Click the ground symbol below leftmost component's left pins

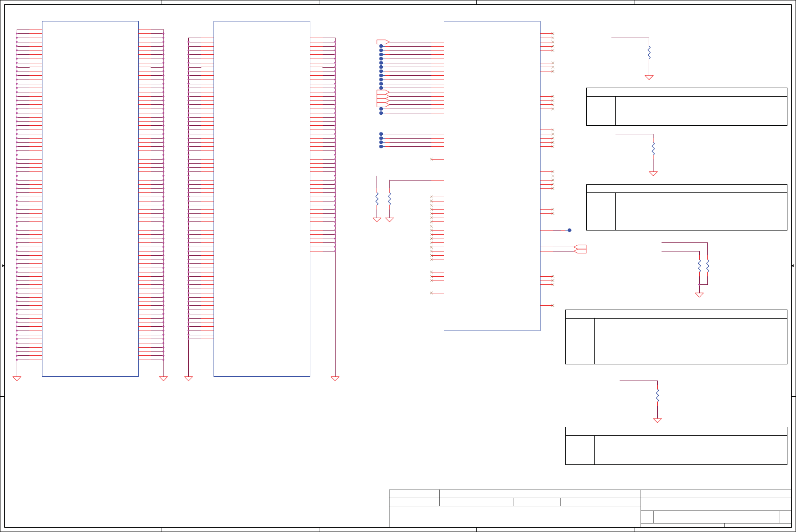[17, 379]
